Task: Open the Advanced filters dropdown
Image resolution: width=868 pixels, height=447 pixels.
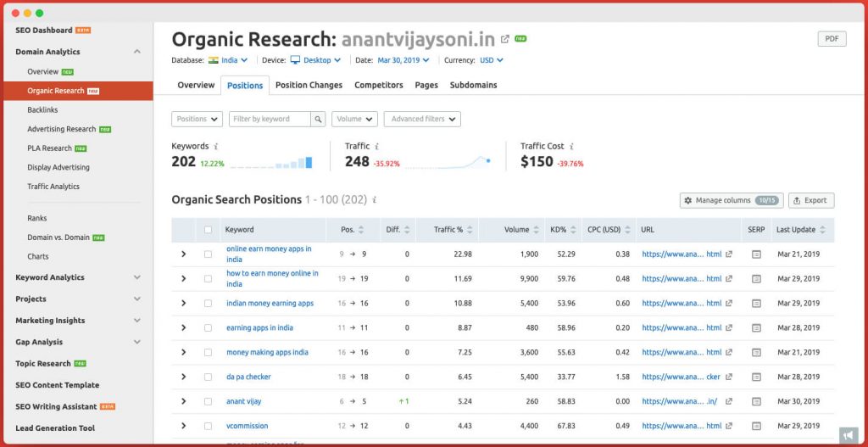Action: 422,119
